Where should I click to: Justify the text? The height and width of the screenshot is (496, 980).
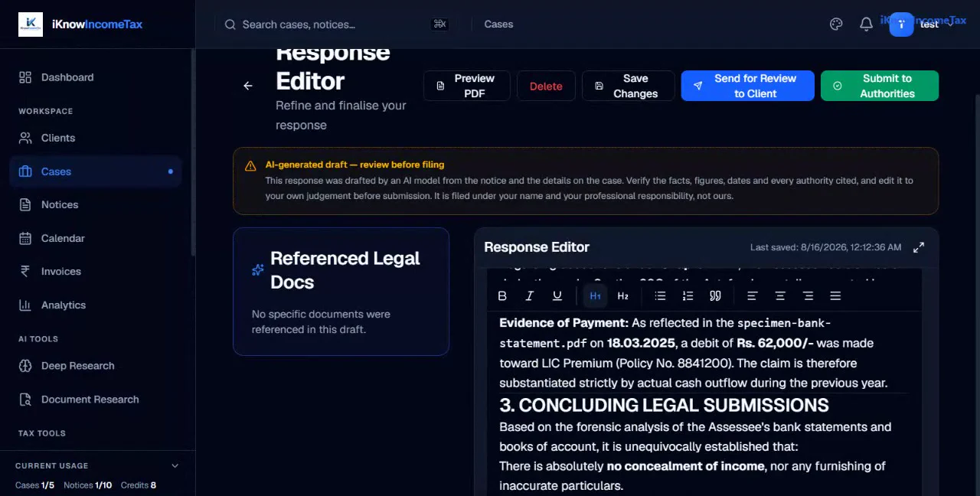click(x=835, y=295)
